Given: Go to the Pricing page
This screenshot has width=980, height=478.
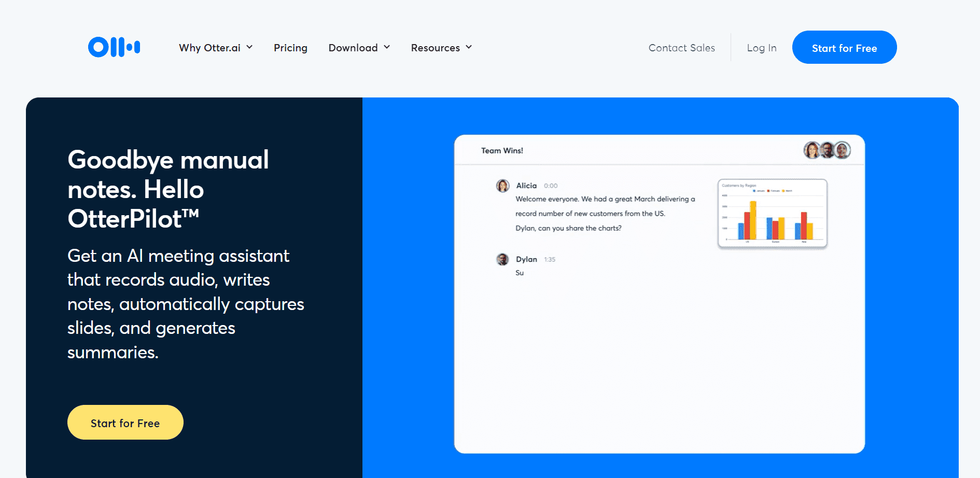Looking at the screenshot, I should coord(290,48).
